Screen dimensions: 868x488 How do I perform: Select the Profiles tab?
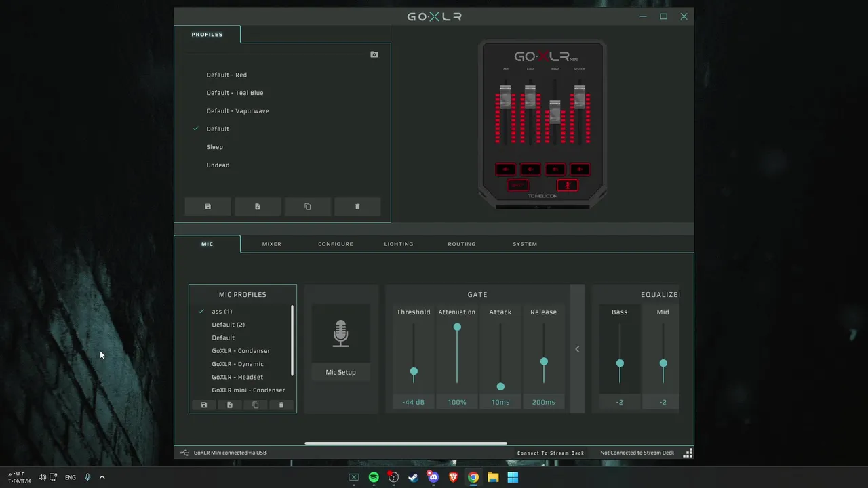208,34
